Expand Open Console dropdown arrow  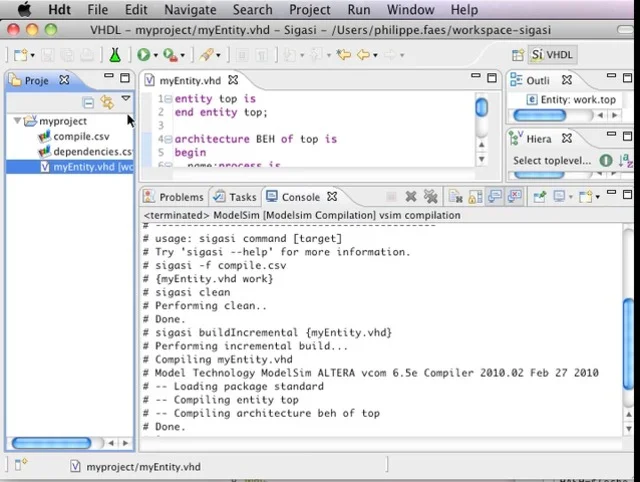tap(598, 198)
